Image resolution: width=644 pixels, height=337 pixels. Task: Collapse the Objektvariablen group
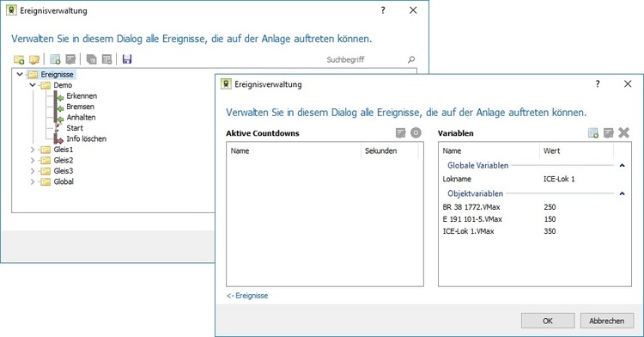[623, 193]
